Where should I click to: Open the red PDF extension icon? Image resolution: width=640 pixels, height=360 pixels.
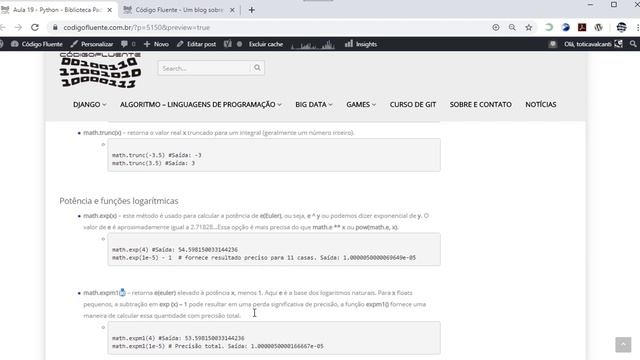pyautogui.click(x=582, y=27)
